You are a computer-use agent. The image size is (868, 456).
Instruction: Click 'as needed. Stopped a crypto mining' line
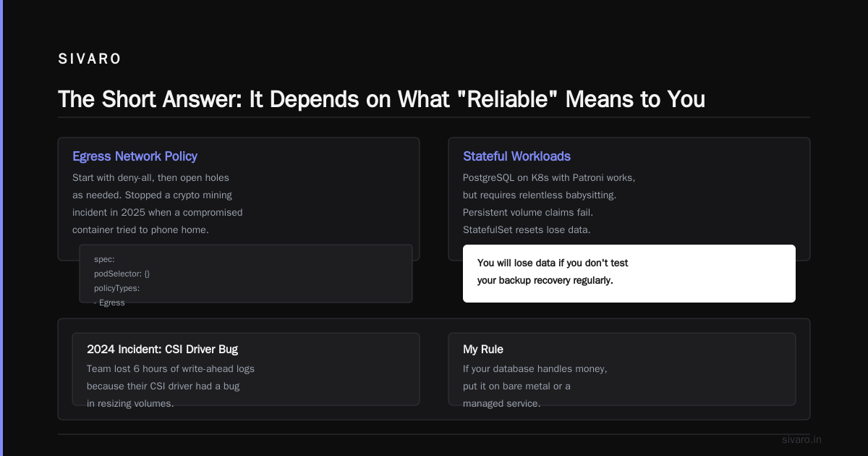(152, 195)
